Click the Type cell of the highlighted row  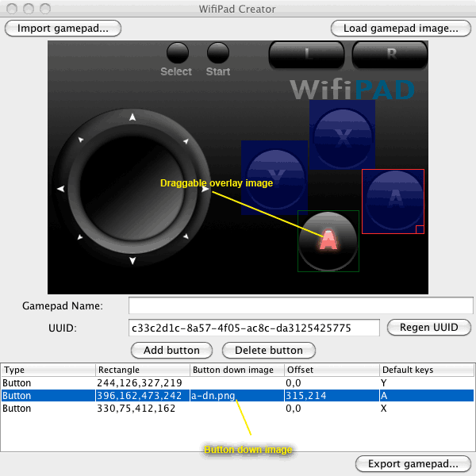point(48,396)
